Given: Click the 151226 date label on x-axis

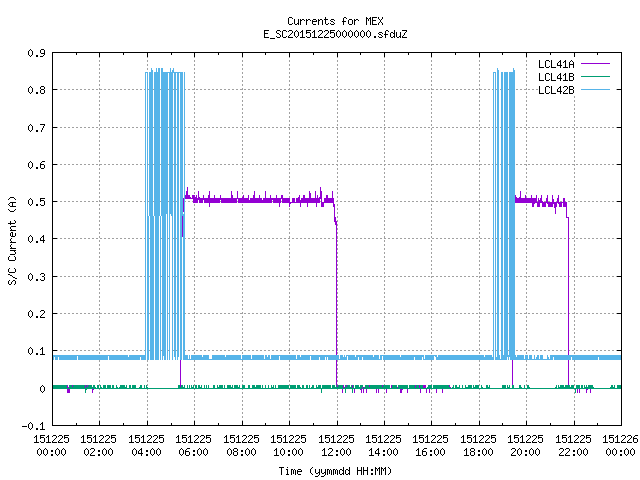Looking at the screenshot, I should click(620, 439).
